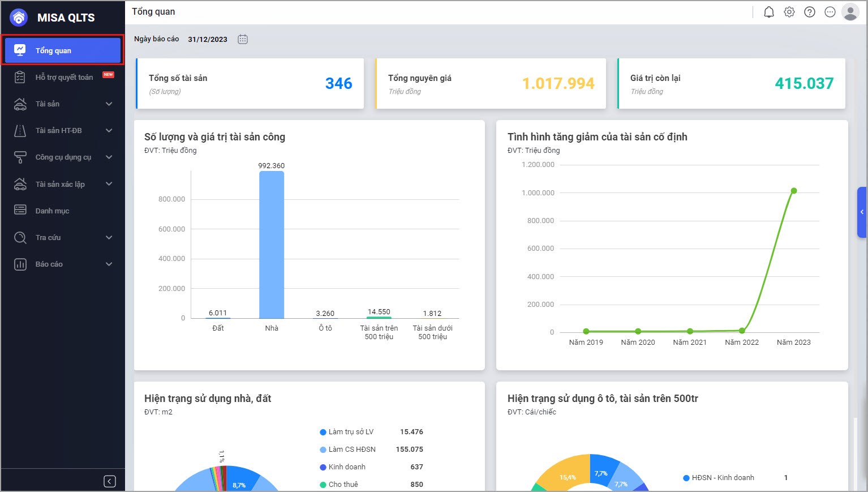The image size is (868, 492).
Task: Click the report date field 31/12/2023
Action: point(208,40)
